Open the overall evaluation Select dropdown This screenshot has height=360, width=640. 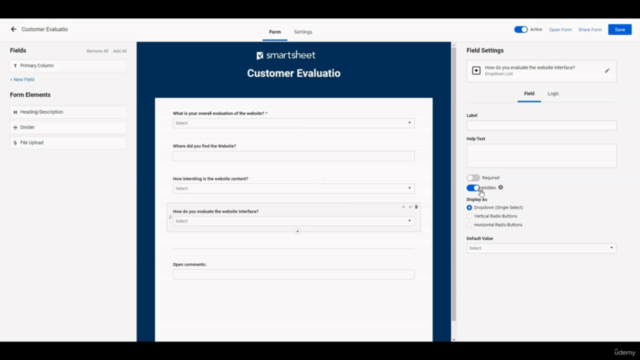293,123
